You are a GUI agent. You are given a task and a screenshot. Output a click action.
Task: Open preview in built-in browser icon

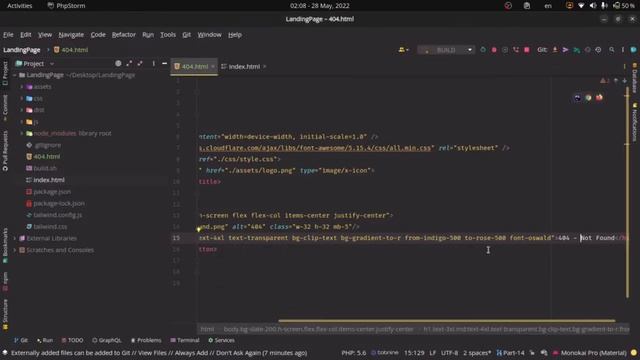point(578,98)
